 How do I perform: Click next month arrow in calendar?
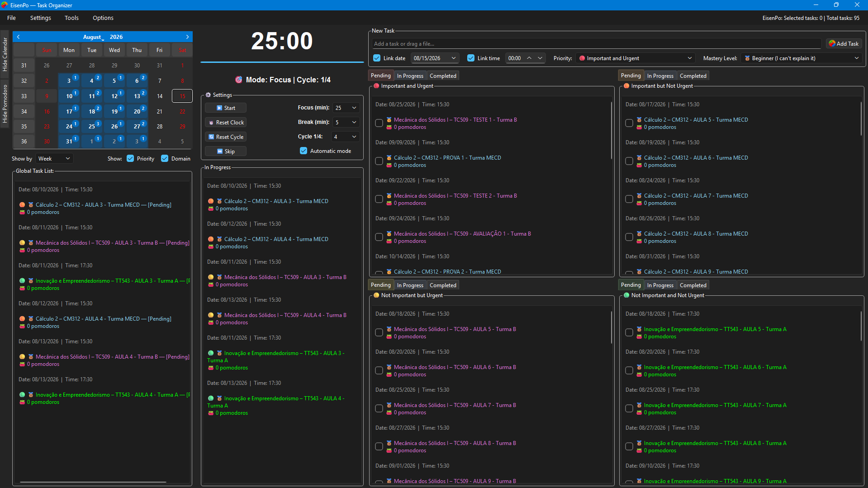click(187, 37)
